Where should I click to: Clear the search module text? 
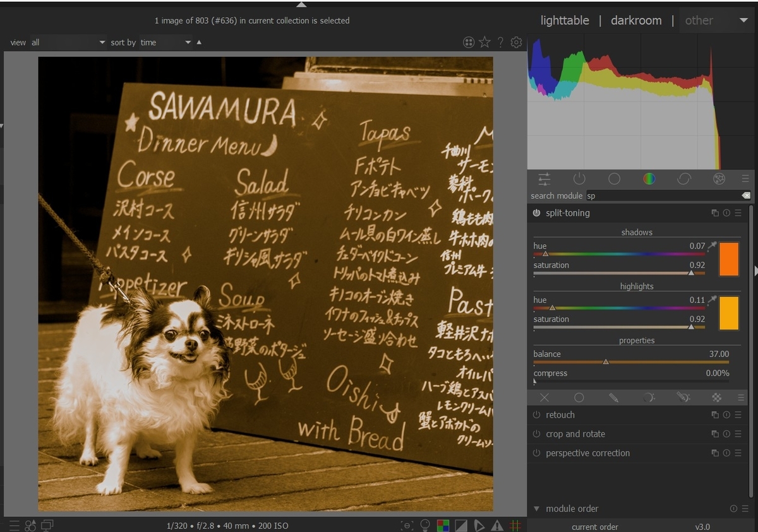[x=746, y=196]
